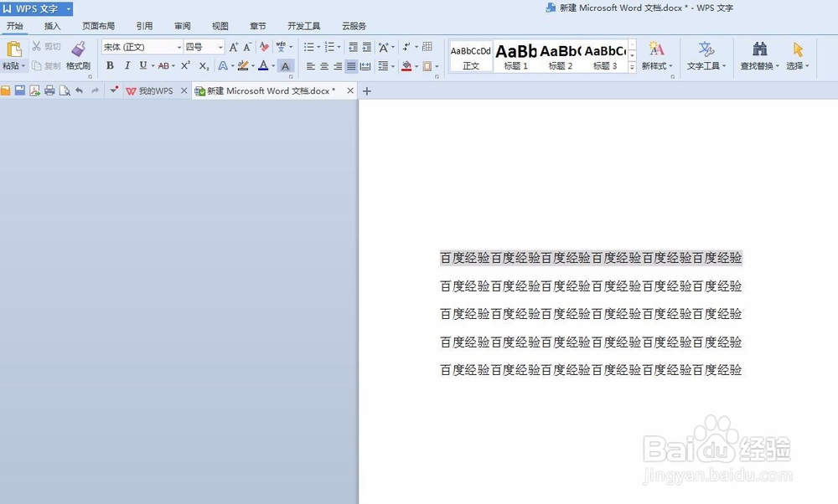Click the open folder icon in quick toolbar
The height and width of the screenshot is (504, 838).
tap(5, 90)
